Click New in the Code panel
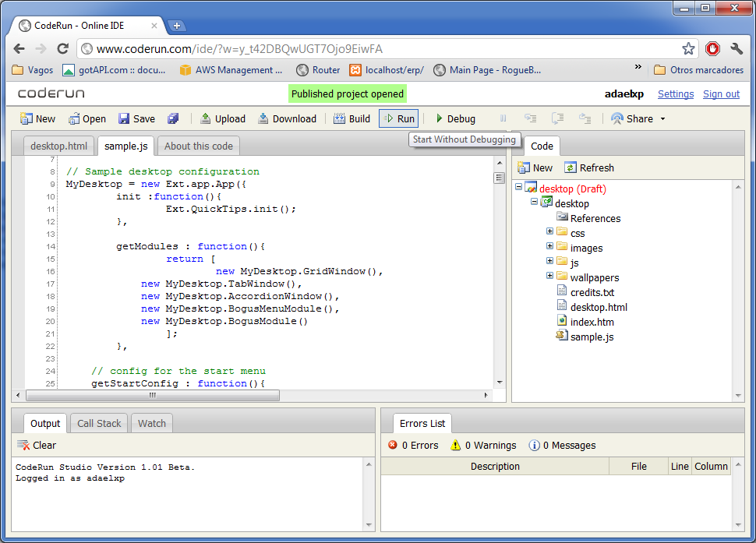This screenshot has height=543, width=756. click(x=535, y=167)
